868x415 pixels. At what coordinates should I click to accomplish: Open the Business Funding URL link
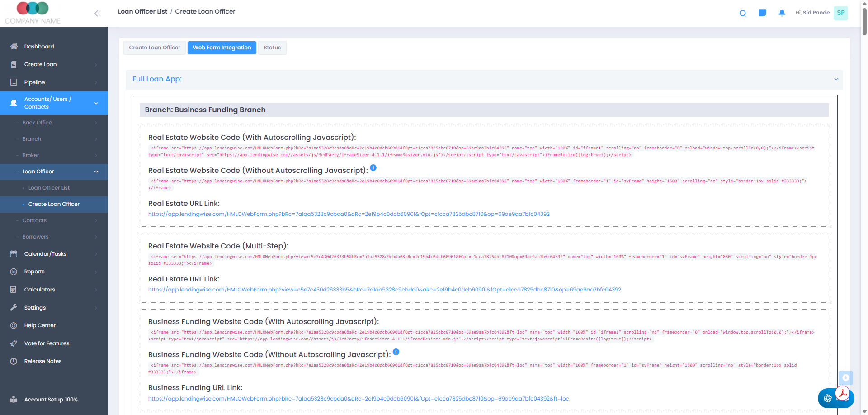pyautogui.click(x=359, y=399)
